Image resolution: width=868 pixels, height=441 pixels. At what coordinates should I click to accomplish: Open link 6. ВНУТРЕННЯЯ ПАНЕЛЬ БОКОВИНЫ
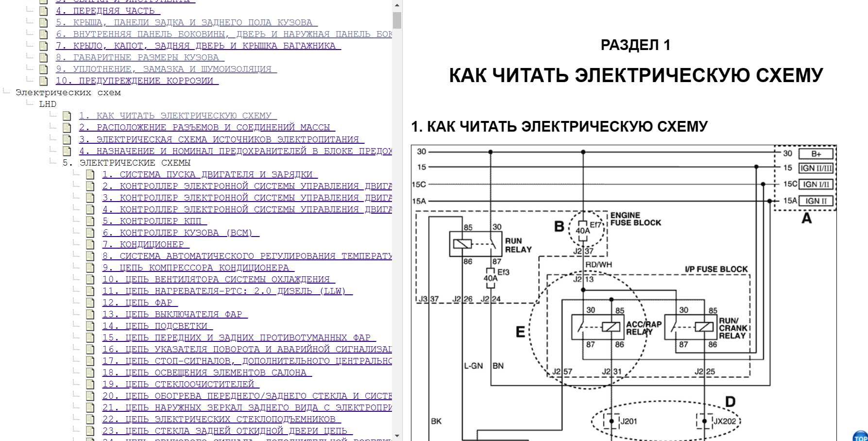pyautogui.click(x=223, y=34)
